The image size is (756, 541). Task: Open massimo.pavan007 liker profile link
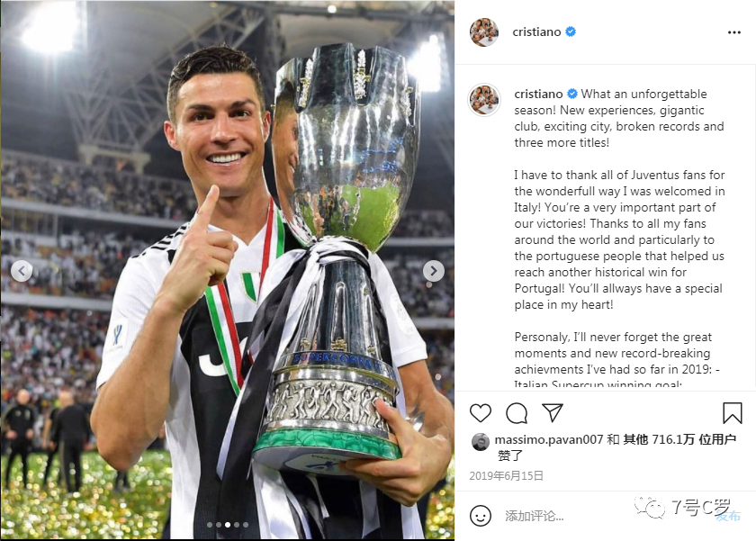pyautogui.click(x=549, y=439)
